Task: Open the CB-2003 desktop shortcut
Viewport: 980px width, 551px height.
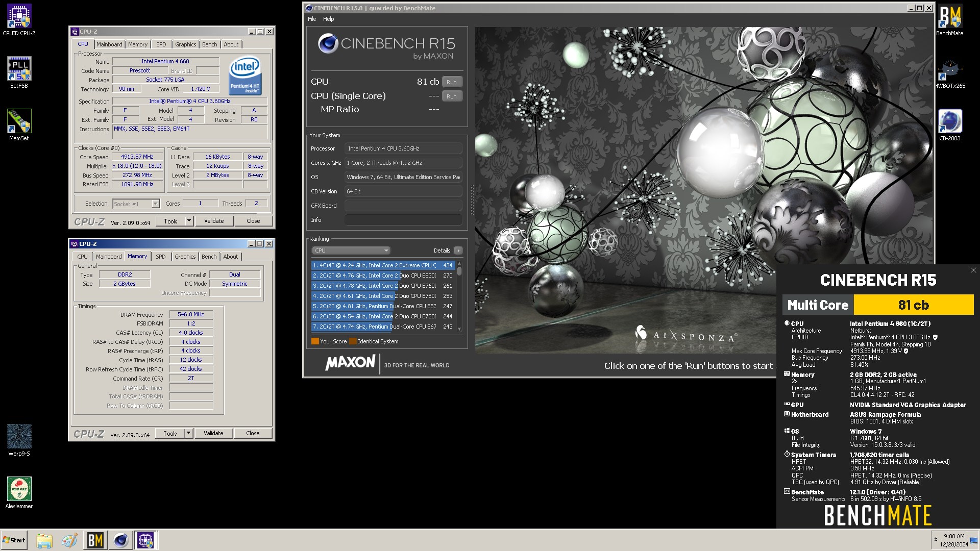Action: point(950,125)
